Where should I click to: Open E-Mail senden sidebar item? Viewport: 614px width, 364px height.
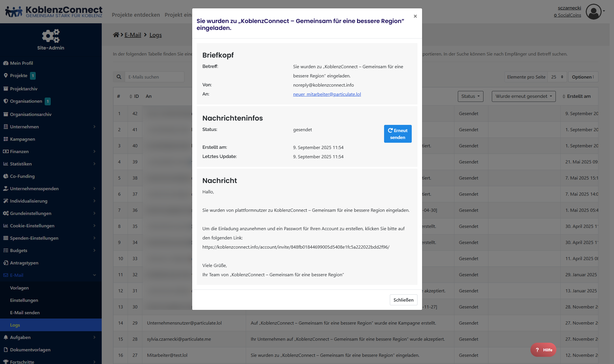[x=25, y=312]
